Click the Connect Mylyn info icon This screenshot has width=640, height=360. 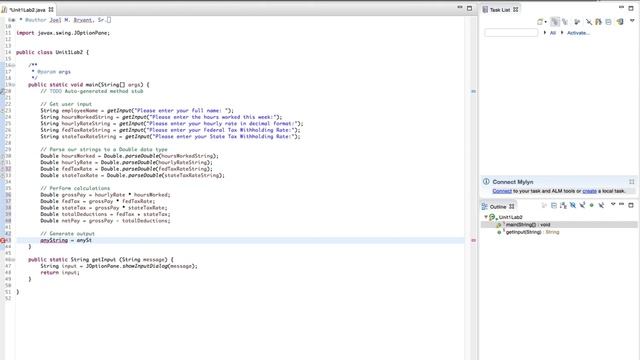(486, 182)
